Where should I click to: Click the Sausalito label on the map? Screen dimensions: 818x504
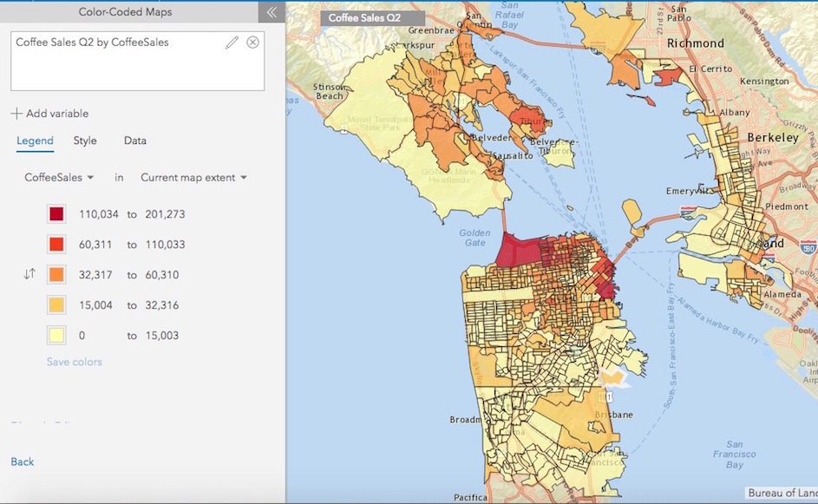click(513, 156)
